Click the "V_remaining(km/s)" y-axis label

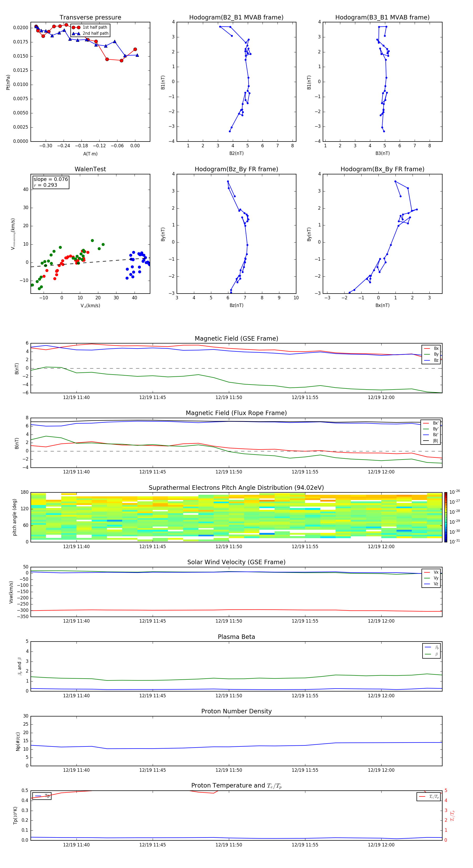pyautogui.click(x=13, y=234)
